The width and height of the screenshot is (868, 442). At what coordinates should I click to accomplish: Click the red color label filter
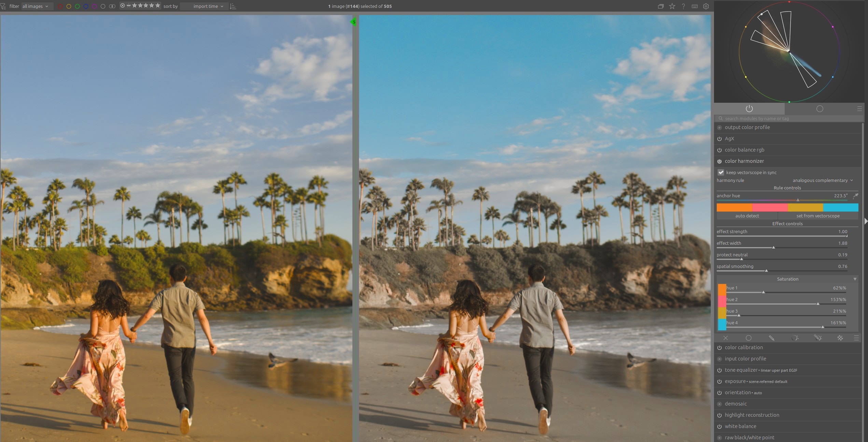(x=60, y=6)
